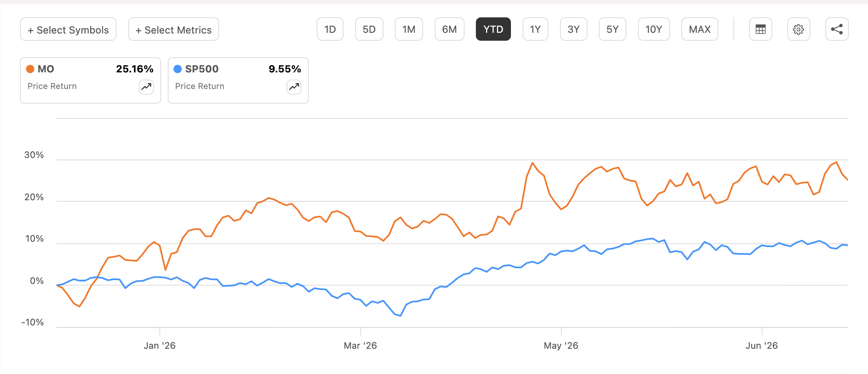This screenshot has height=374, width=868.
Task: Click the blue SP500 color dot
Action: tap(178, 69)
